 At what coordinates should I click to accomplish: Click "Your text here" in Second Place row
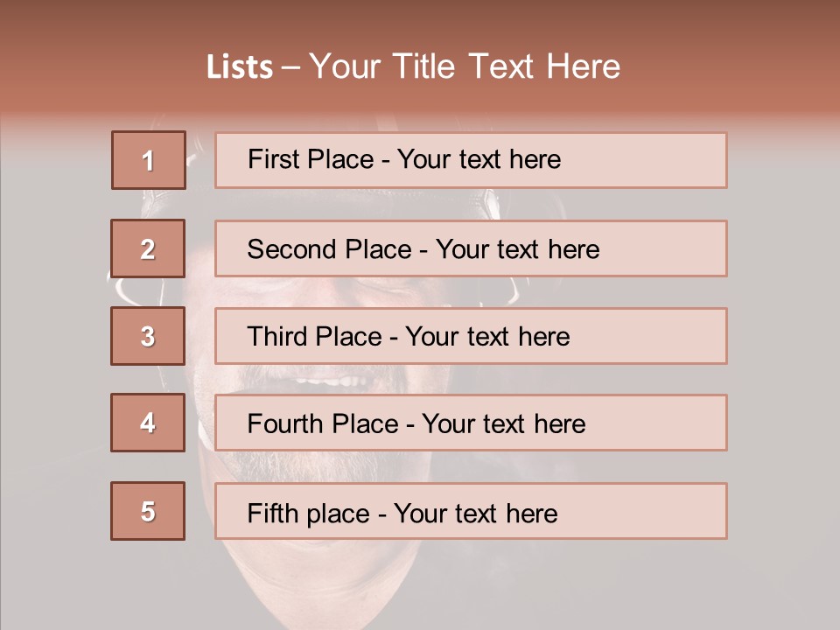517,249
